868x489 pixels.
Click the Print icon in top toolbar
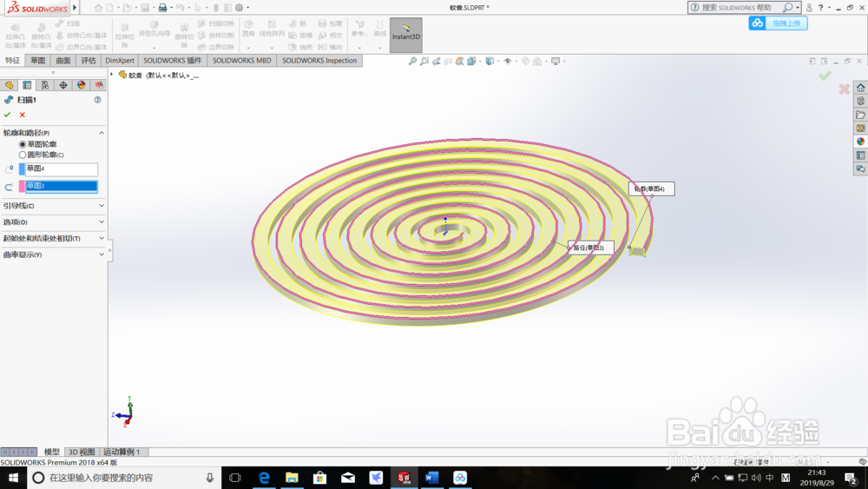[x=163, y=8]
